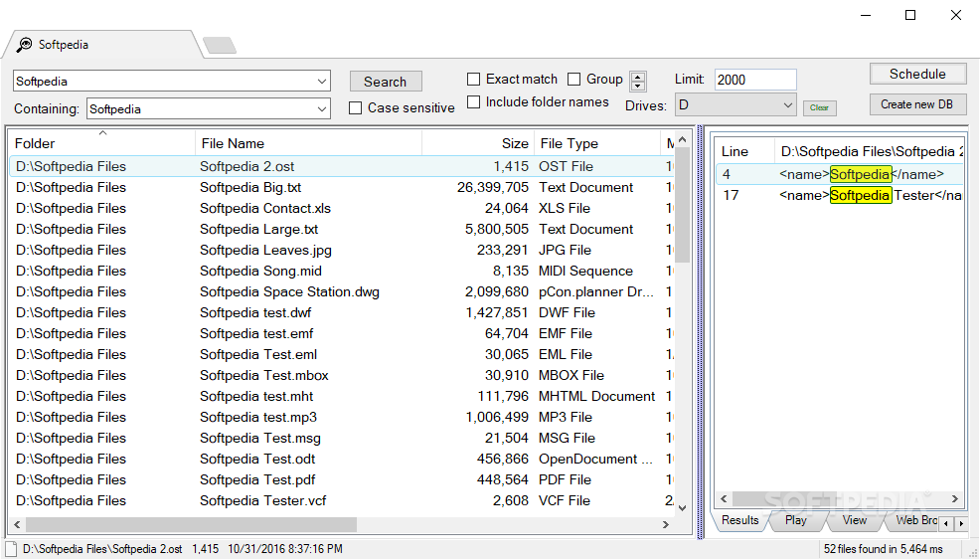The image size is (980, 560).
Task: Select the Softpedia test.mht file
Action: pos(256,396)
